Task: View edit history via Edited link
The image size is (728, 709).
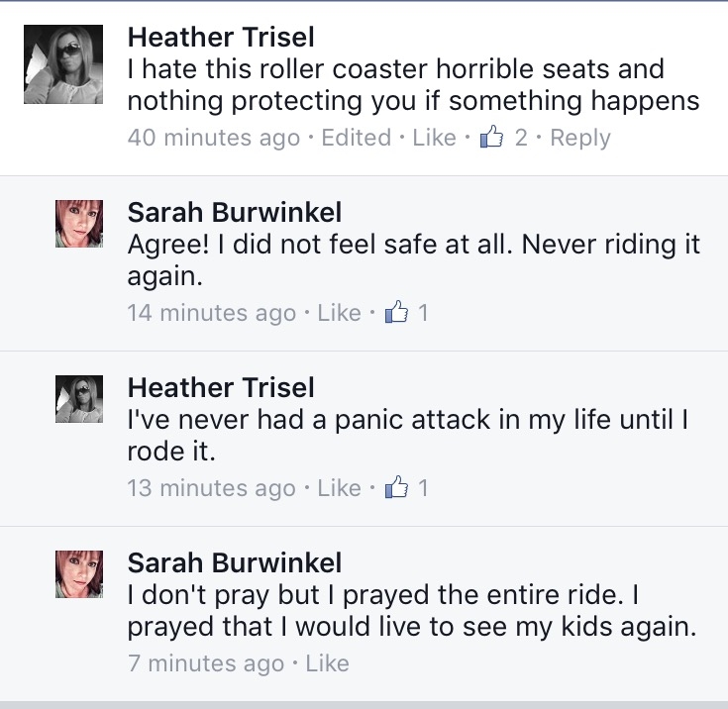Action: (357, 138)
